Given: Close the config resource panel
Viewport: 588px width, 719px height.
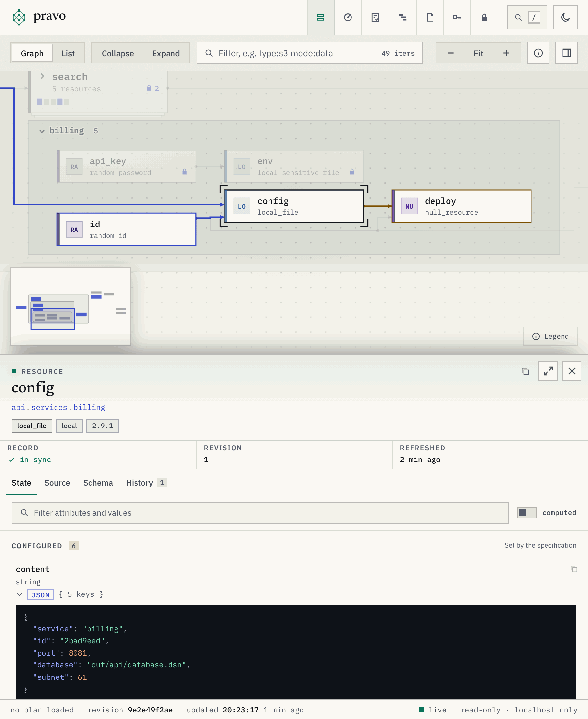Looking at the screenshot, I should [x=572, y=371].
